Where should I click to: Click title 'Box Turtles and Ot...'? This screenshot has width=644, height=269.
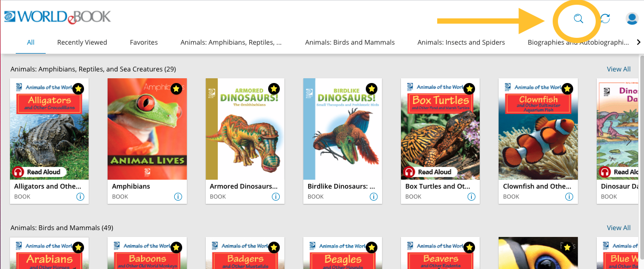click(x=438, y=186)
